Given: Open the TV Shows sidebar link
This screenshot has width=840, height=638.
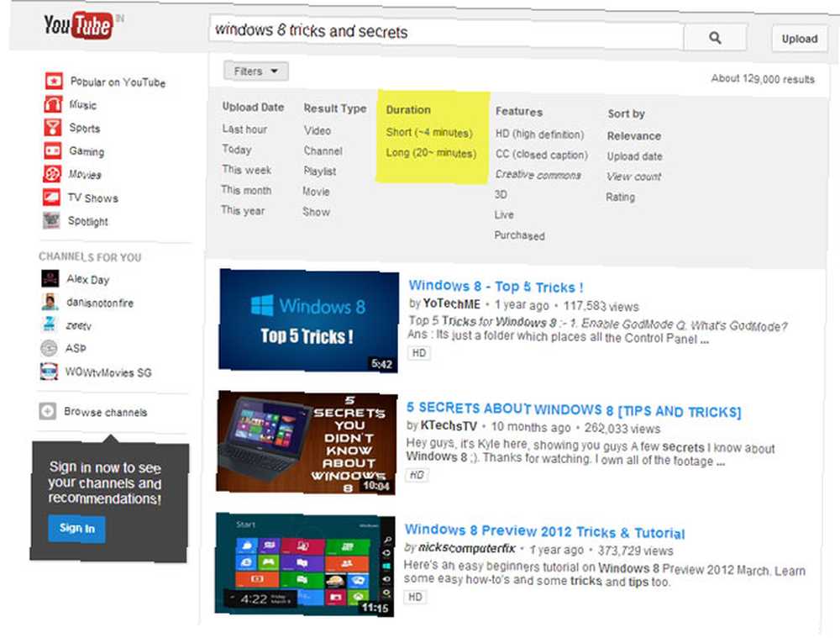Looking at the screenshot, I should (x=92, y=198).
